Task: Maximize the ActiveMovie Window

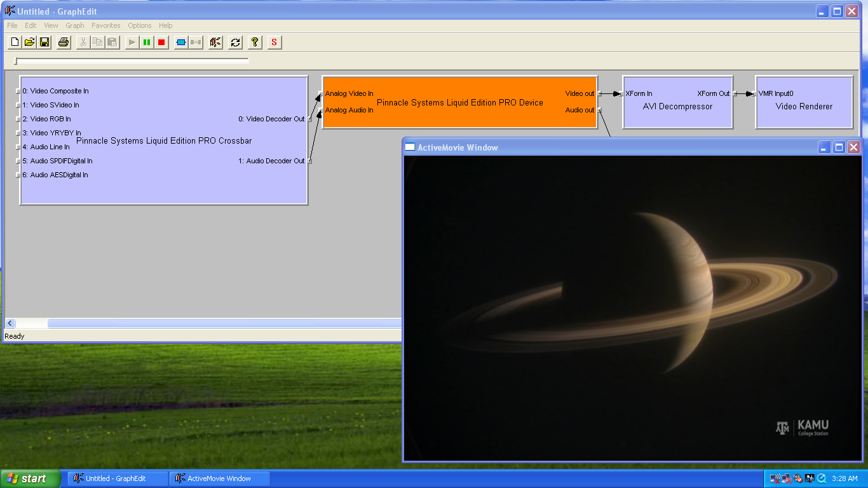Action: tap(839, 147)
